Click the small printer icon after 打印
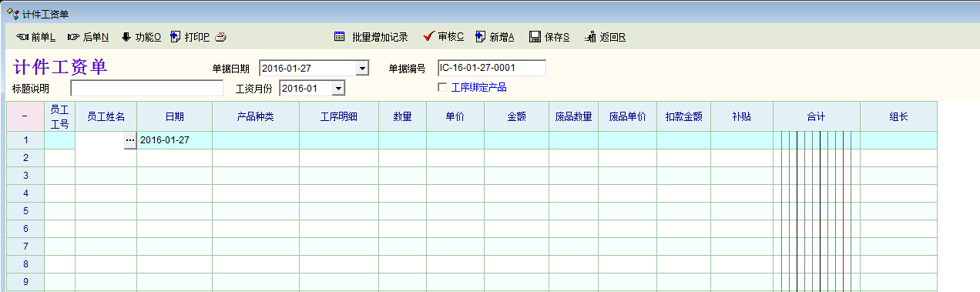This screenshot has height=292, width=980. pyautogui.click(x=220, y=37)
